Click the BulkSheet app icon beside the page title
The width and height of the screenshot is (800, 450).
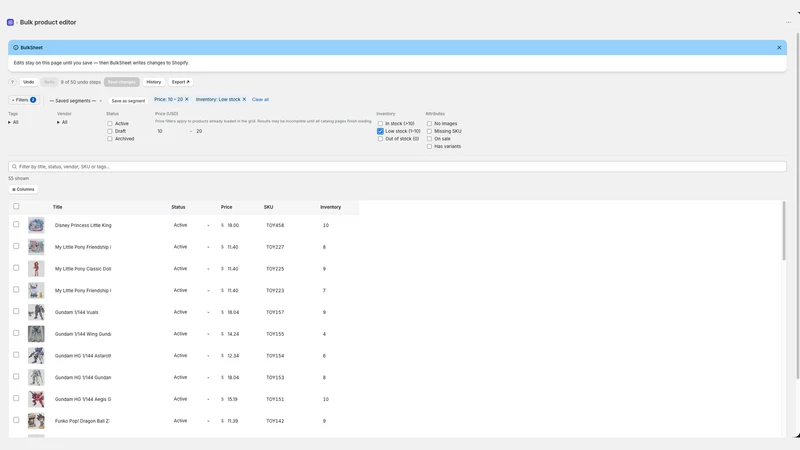(x=10, y=22)
